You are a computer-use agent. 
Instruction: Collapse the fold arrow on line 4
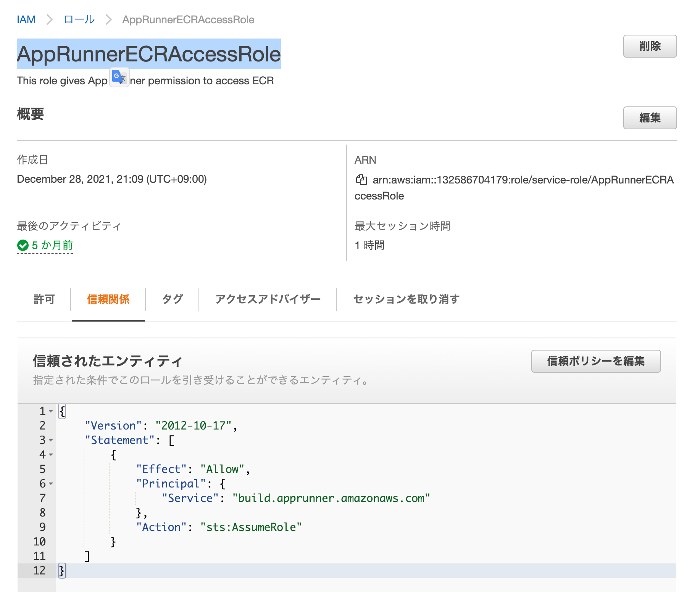(51, 455)
